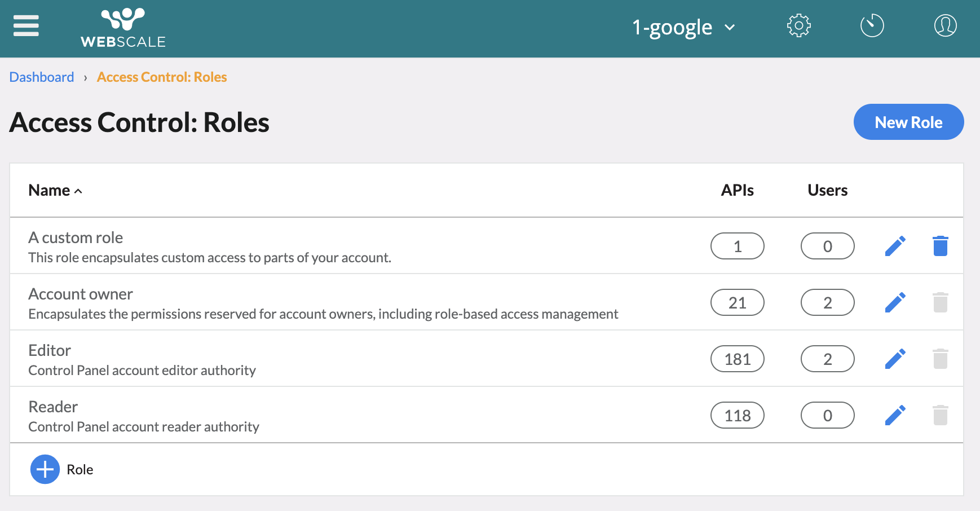Click the Users column header

coord(827,191)
